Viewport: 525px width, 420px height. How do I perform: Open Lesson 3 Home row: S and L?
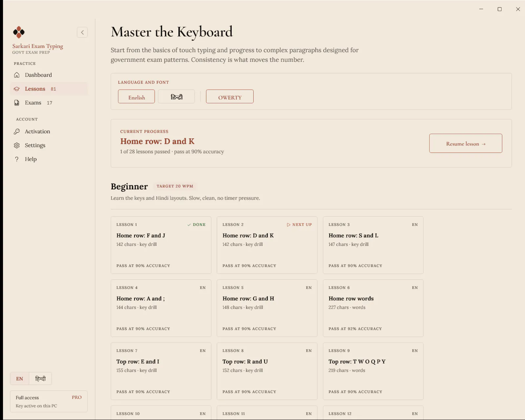tap(373, 245)
